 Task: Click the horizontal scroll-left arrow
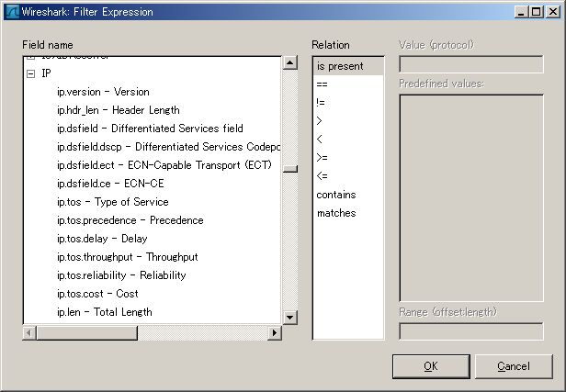(x=29, y=332)
